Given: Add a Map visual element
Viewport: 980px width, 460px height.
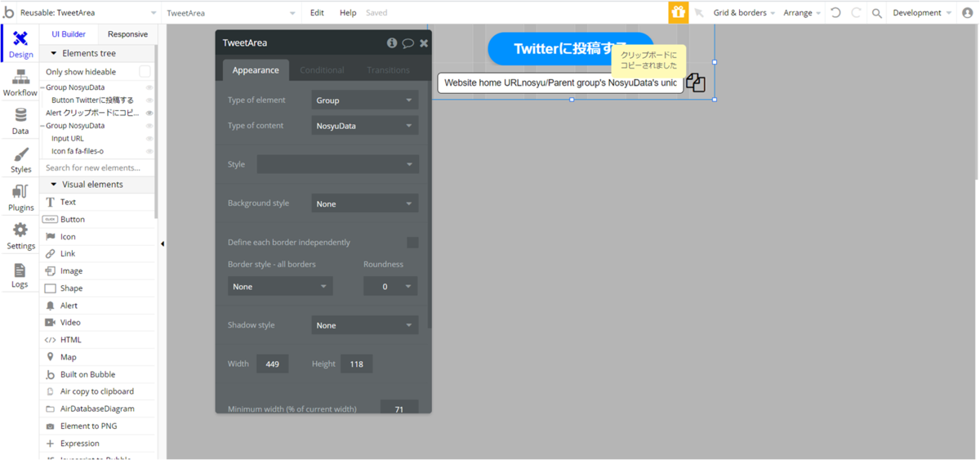Looking at the screenshot, I should 97,357.
